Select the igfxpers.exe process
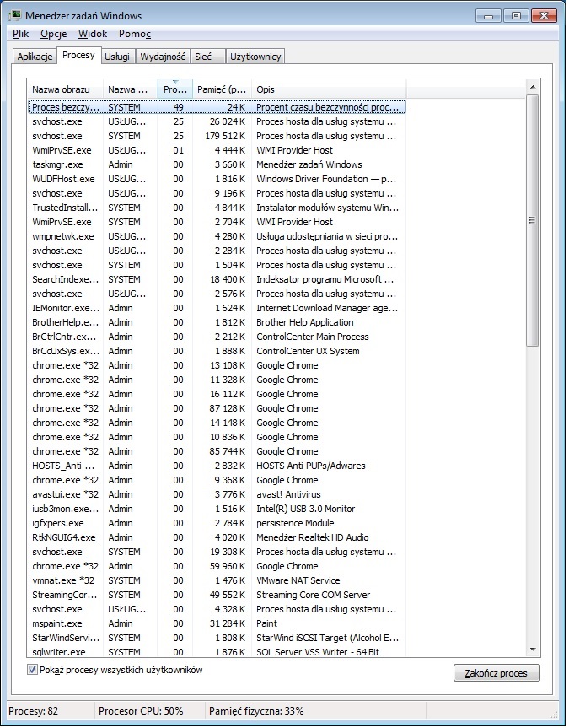The width and height of the screenshot is (569, 728). [217, 523]
